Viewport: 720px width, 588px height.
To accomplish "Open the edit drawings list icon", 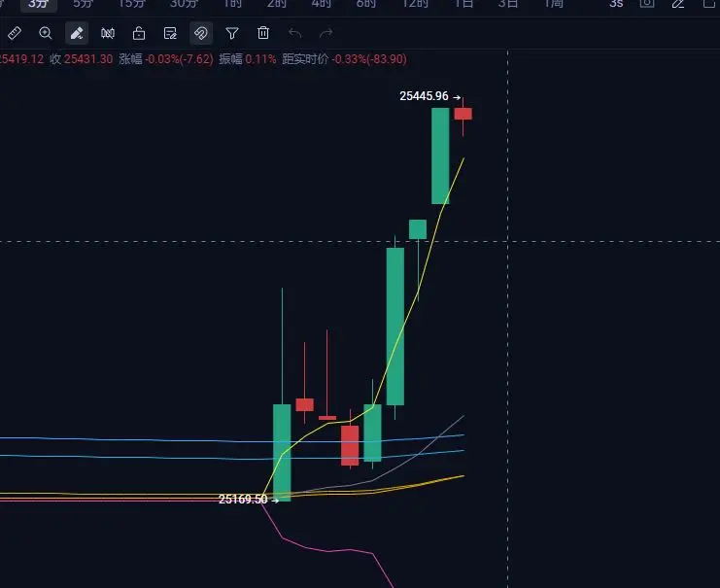I will click(x=170, y=33).
